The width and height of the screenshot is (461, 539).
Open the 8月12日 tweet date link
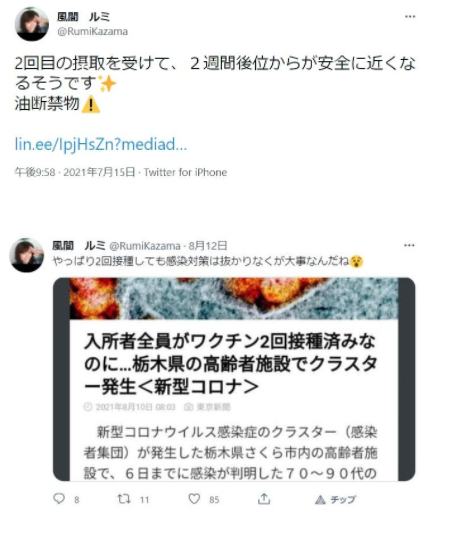coord(208,246)
